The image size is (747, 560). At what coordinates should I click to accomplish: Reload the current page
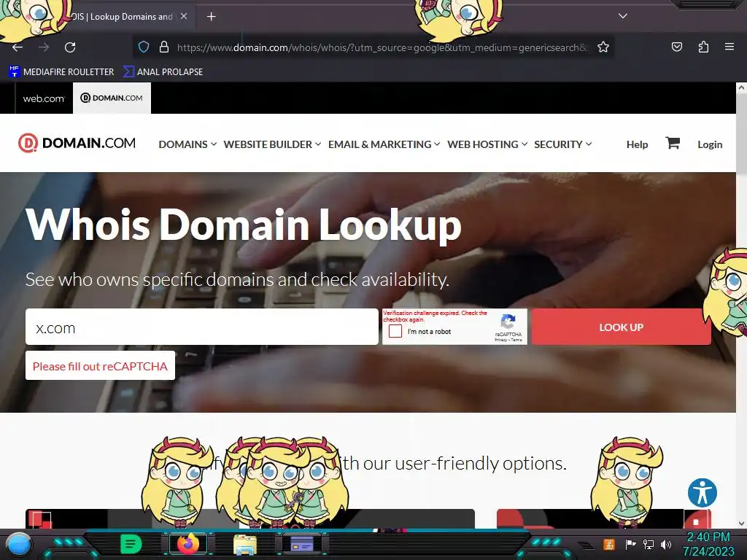70,47
